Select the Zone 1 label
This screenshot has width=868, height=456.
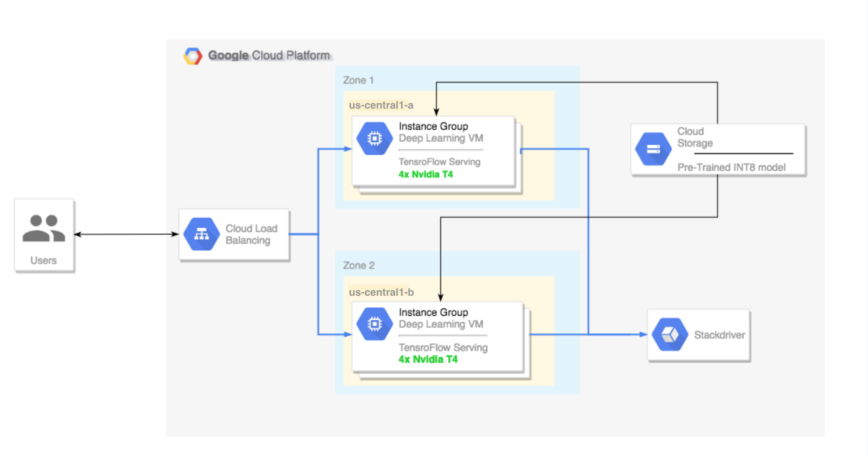(358, 80)
